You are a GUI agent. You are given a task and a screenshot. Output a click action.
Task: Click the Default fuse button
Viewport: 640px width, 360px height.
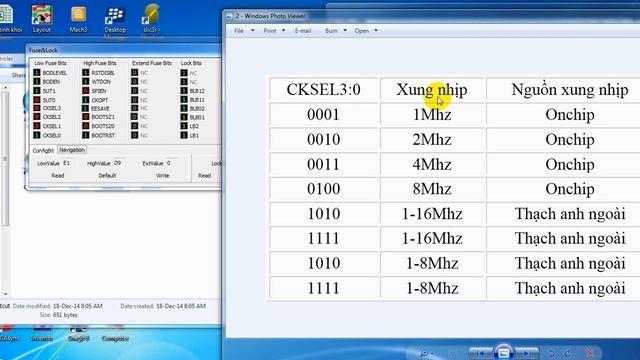(107, 176)
